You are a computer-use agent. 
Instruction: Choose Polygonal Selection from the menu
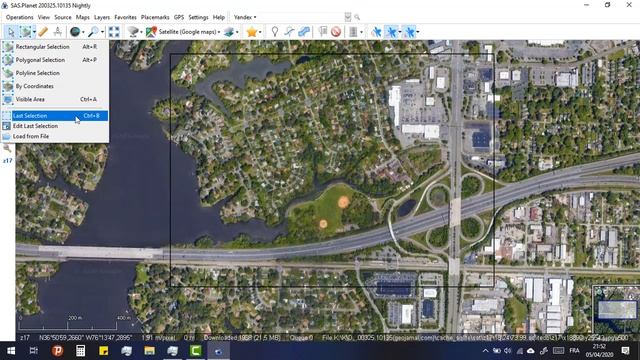pyautogui.click(x=55, y=60)
